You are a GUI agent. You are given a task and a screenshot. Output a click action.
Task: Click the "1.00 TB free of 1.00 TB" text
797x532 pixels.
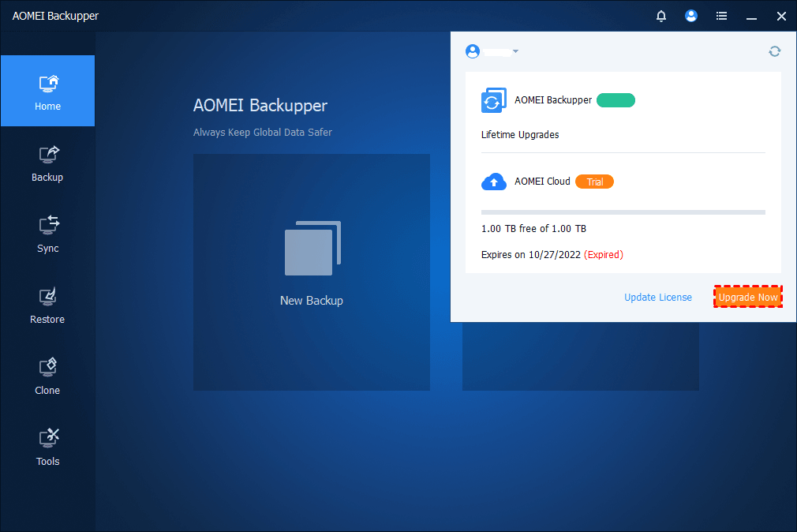tap(533, 228)
